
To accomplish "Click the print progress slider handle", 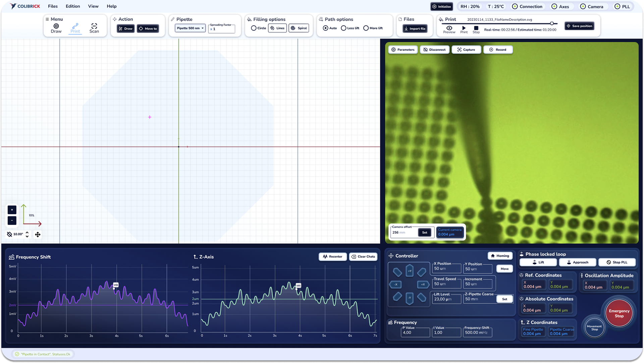I will click(552, 23).
